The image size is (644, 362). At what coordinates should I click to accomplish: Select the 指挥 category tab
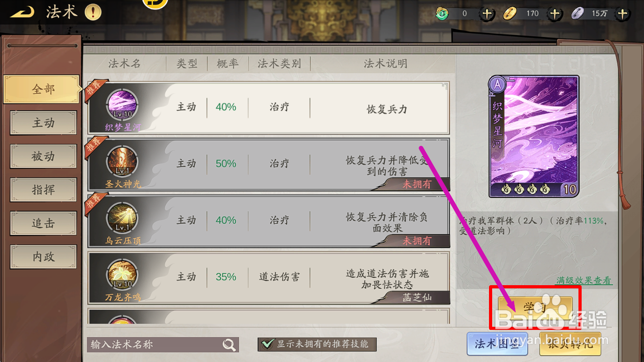43,190
